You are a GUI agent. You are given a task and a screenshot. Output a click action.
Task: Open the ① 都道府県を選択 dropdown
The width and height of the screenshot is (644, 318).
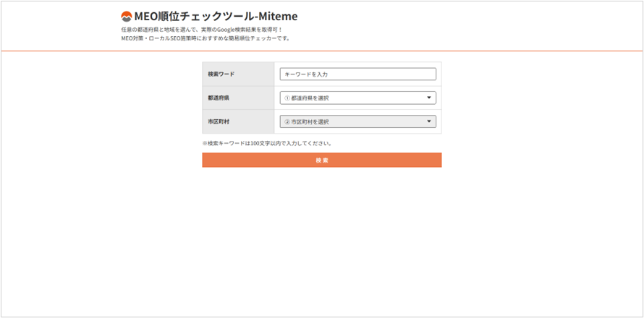(x=357, y=98)
